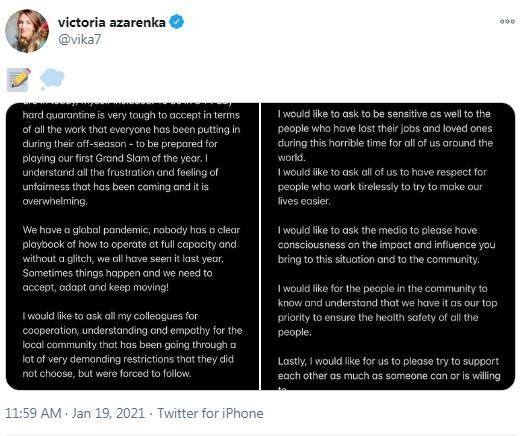Click the "ask the media" paragraph in right image

pyautogui.click(x=386, y=245)
